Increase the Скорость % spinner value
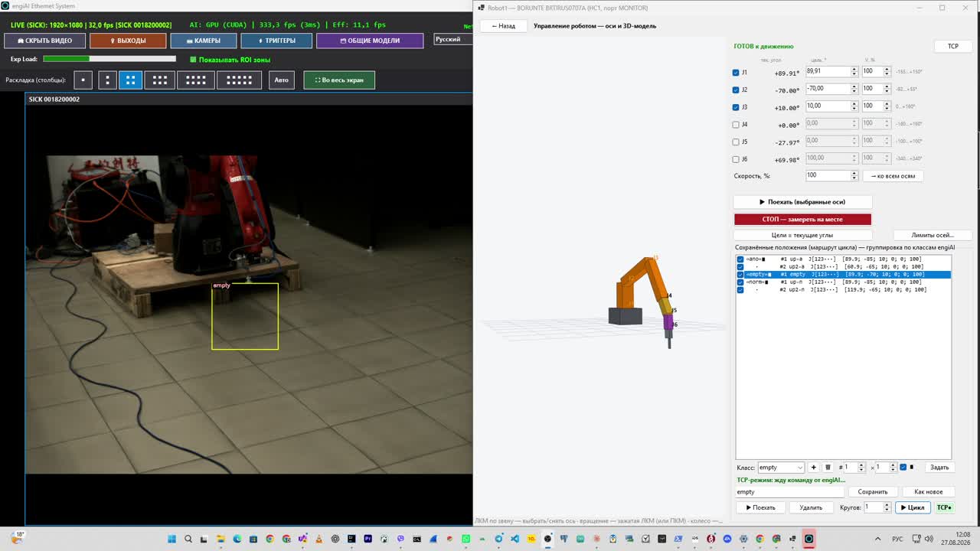This screenshot has height=551, width=980. coord(854,173)
